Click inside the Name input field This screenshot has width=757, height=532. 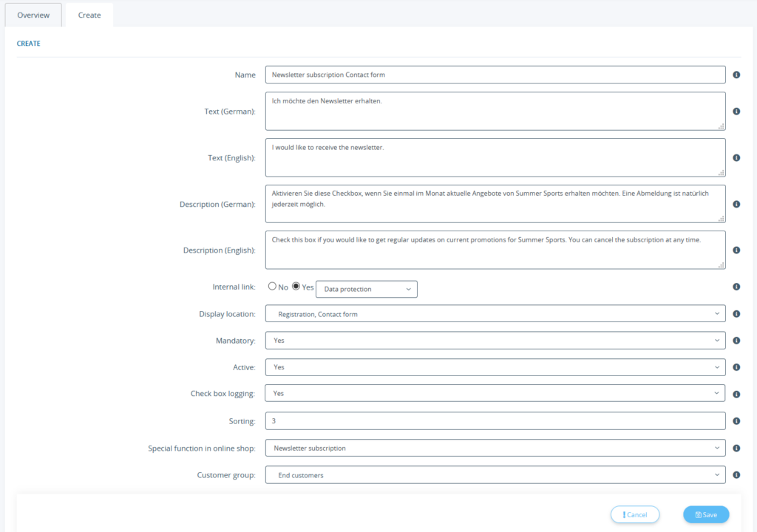[x=494, y=74]
